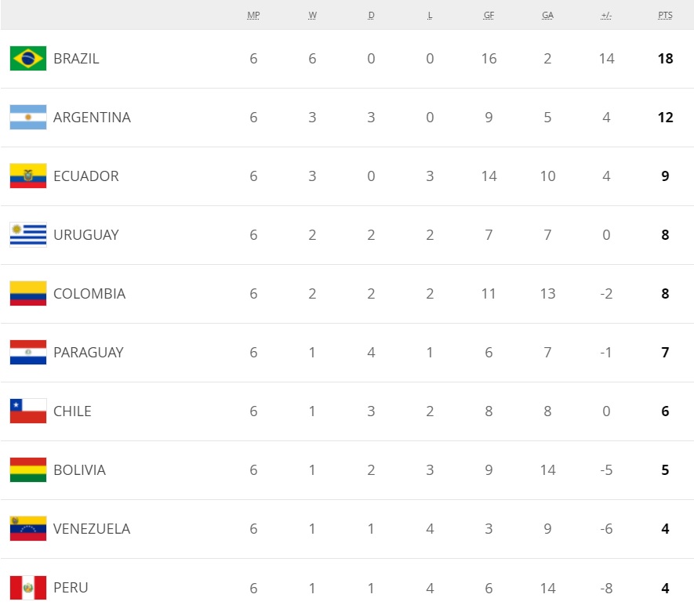Open the ARGENTINA team link

[92, 118]
